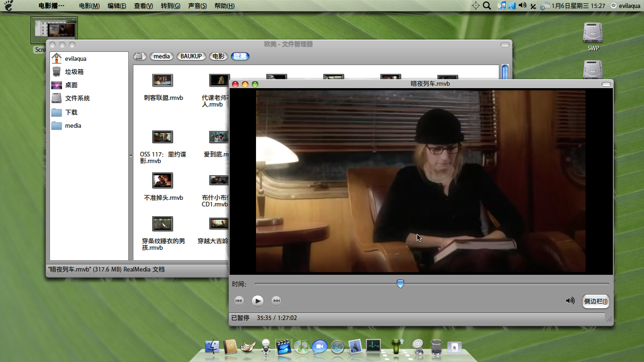This screenshot has width=644, height=362.
Task: Click the blue arrow tray icon
Action: [512, 6]
